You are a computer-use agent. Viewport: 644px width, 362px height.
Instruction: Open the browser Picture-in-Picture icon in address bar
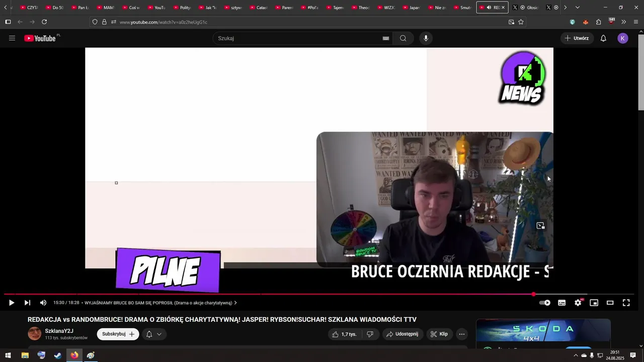coord(511,22)
